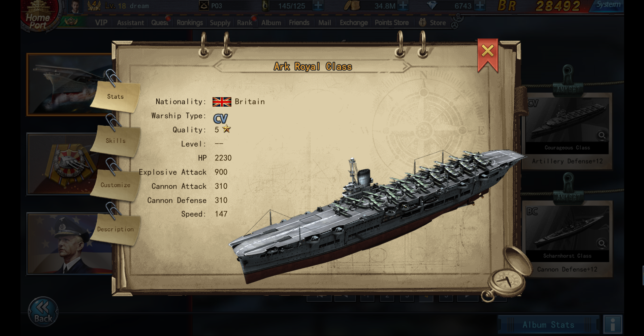Open the Points Store menu
The width and height of the screenshot is (644, 336).
click(392, 23)
